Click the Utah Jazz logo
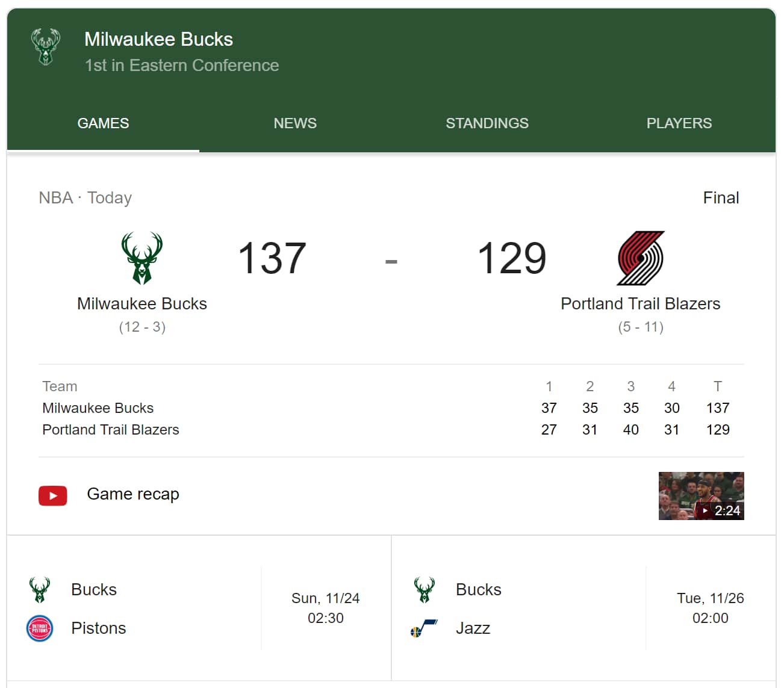Viewport: 784px width, 688px height. click(x=424, y=628)
